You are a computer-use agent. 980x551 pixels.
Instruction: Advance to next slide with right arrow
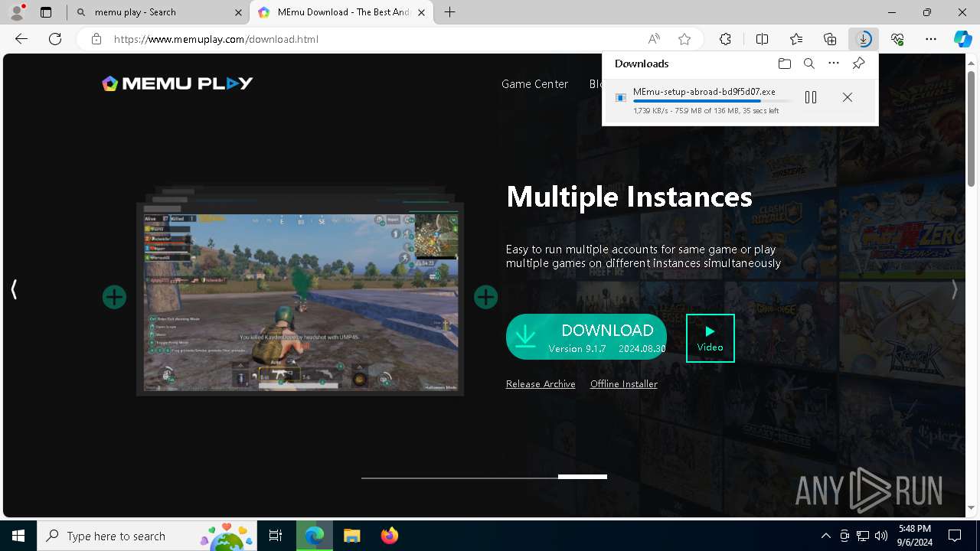(x=954, y=289)
